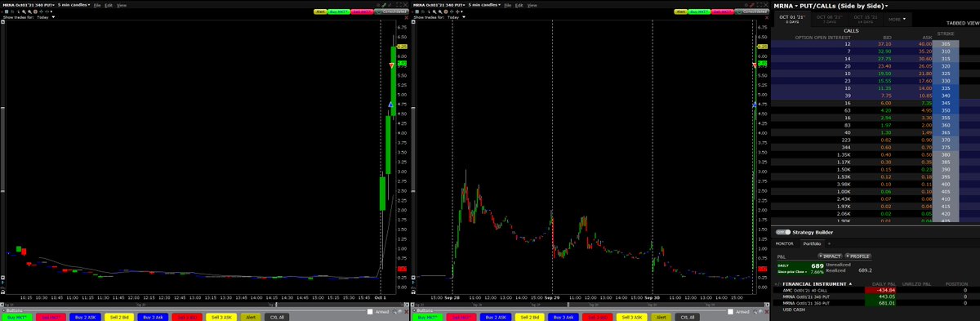
Task: Click red Sell MKT button atop left chart
Action: point(362,11)
